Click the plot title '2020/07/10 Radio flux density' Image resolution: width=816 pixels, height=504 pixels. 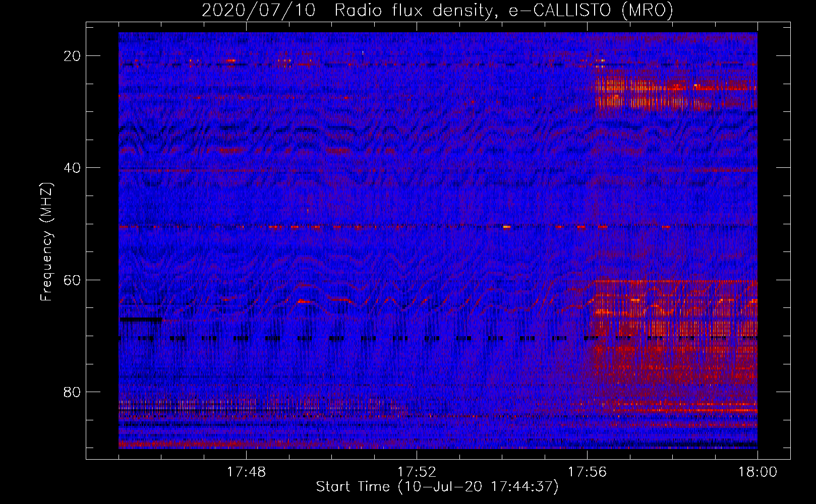[x=437, y=11]
